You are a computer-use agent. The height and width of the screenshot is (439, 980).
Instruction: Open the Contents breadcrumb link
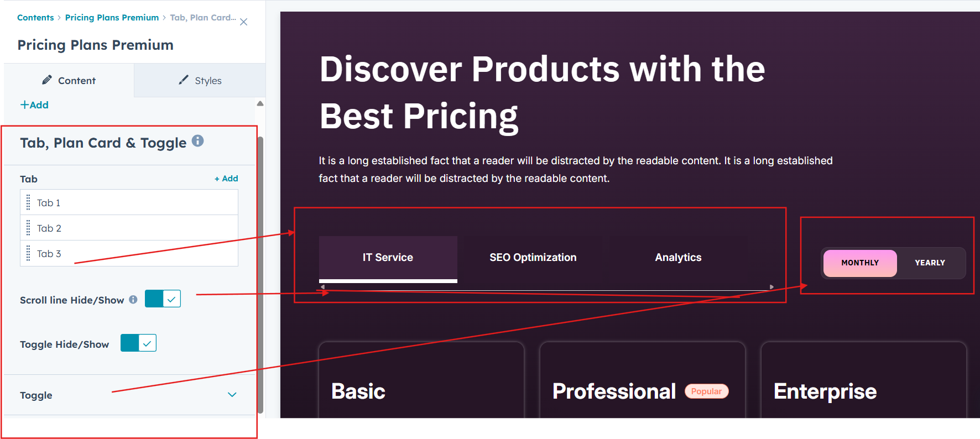coord(35,18)
